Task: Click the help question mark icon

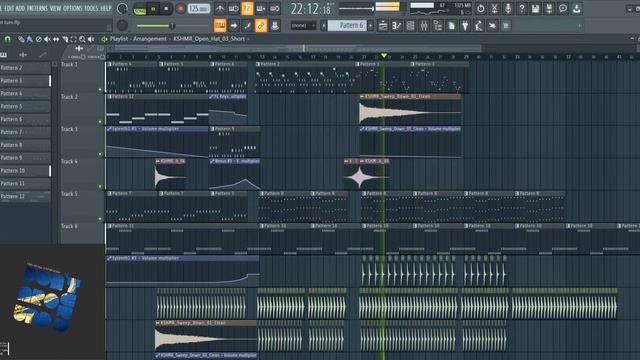Action: pyautogui.click(x=522, y=8)
